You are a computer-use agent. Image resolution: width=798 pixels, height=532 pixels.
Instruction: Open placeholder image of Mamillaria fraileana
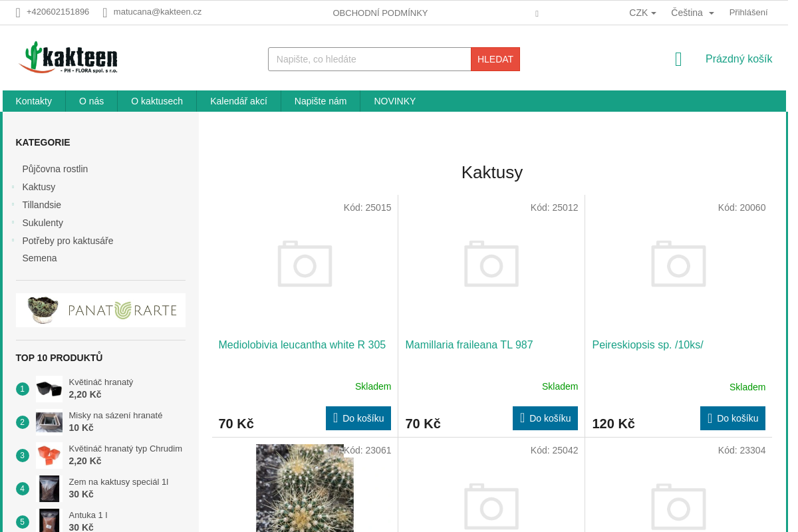pos(491,263)
